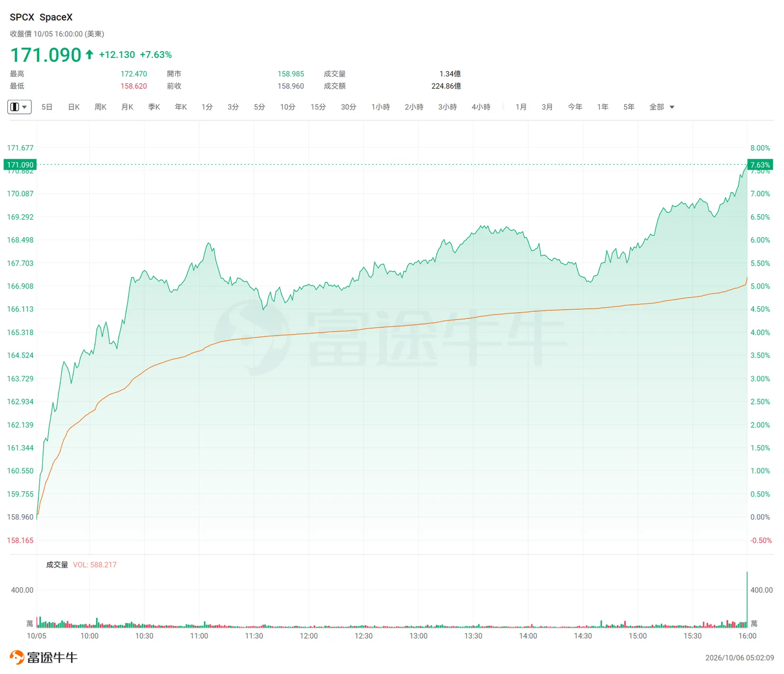Open the chart type selector icon
784x674 pixels.
point(20,107)
